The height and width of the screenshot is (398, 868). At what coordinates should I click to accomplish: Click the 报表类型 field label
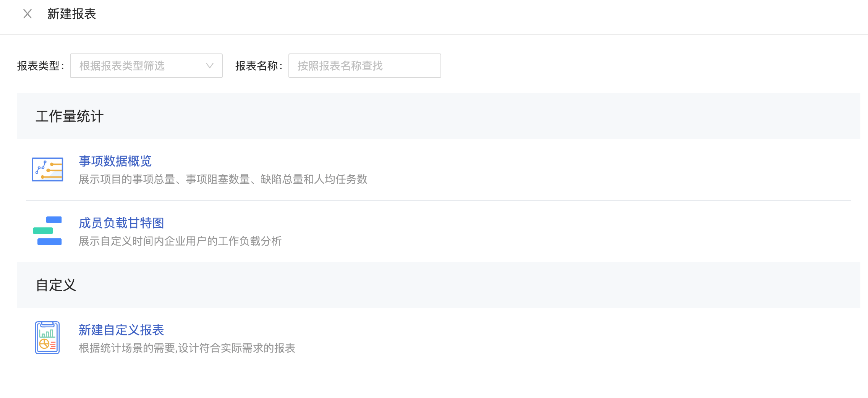[x=40, y=66]
